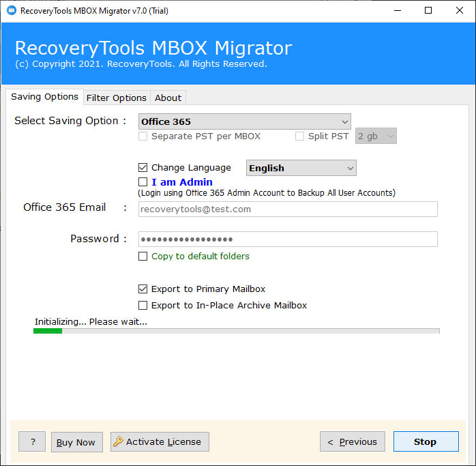
Task: Click the I am Admin blue label
Action: [182, 182]
